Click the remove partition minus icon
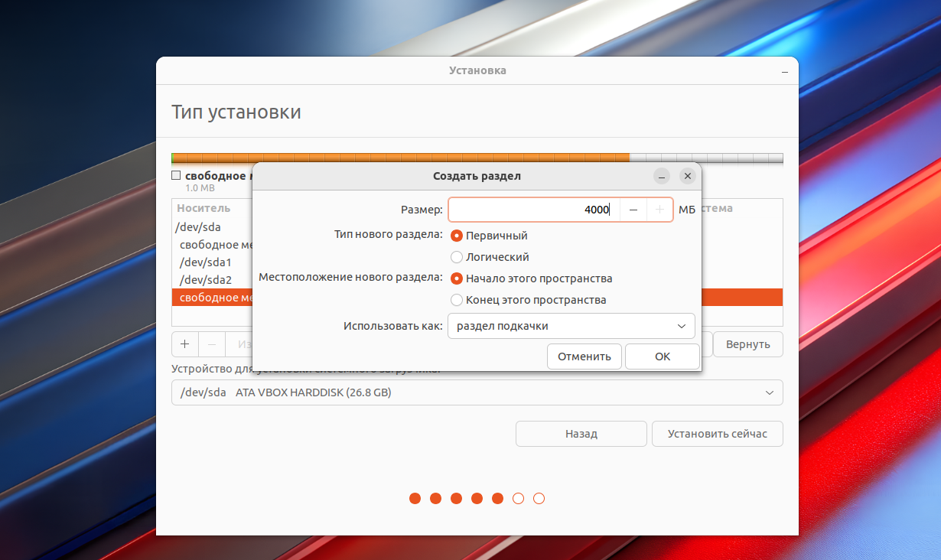 tap(212, 344)
